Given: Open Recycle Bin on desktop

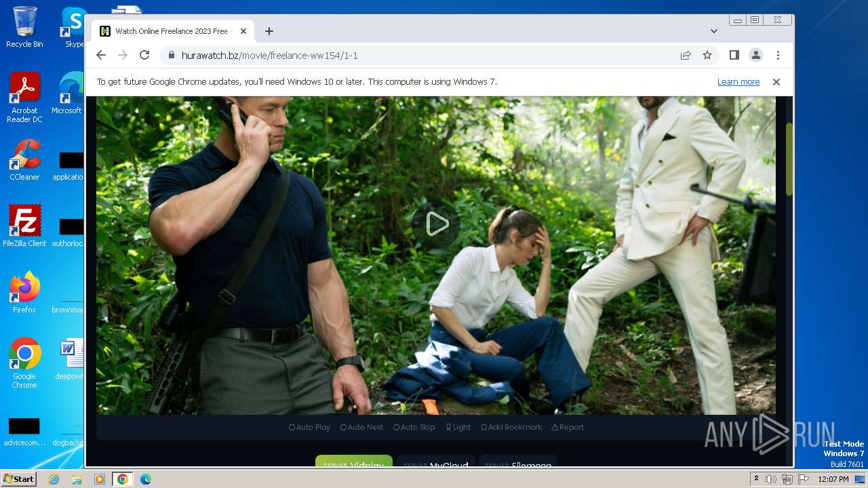Looking at the screenshot, I should (x=24, y=27).
